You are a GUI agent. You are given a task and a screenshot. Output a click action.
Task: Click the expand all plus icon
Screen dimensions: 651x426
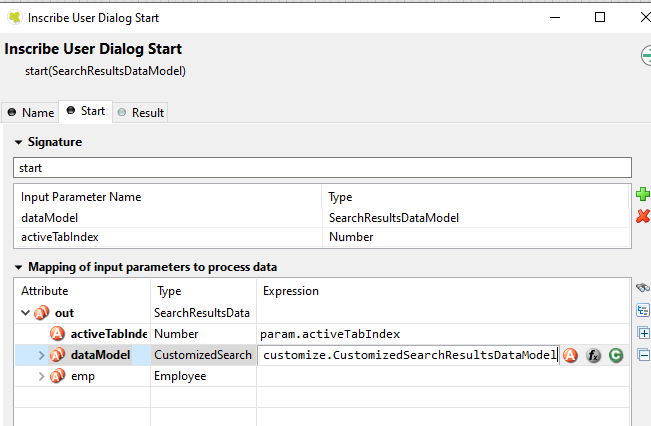tap(643, 333)
